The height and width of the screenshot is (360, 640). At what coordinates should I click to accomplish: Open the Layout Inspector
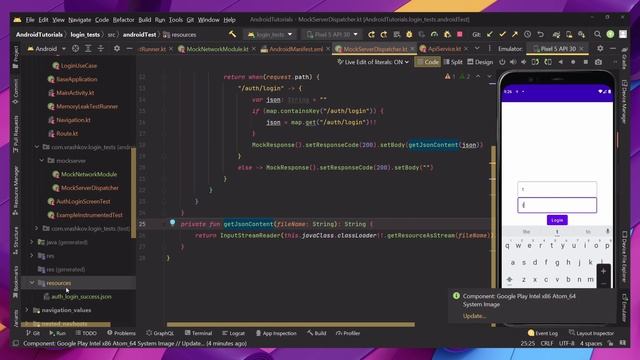[x=591, y=333]
